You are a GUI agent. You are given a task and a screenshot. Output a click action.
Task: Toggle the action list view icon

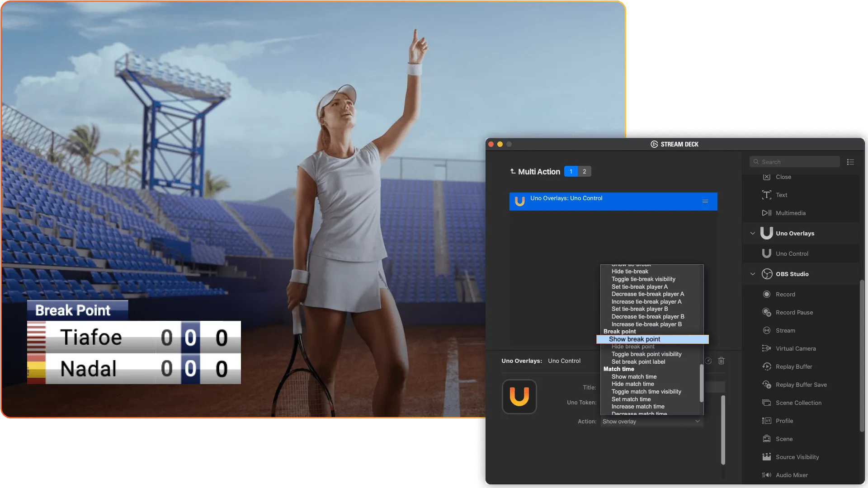[x=850, y=162]
